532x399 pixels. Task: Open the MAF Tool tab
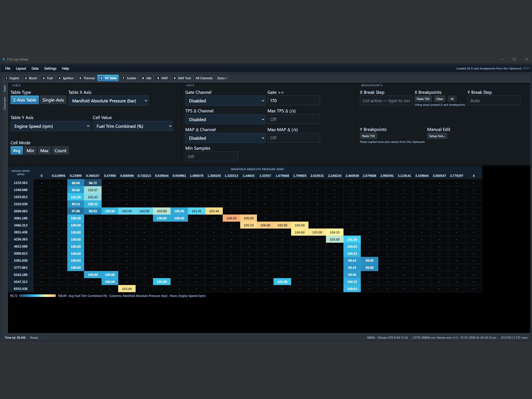coord(182,78)
